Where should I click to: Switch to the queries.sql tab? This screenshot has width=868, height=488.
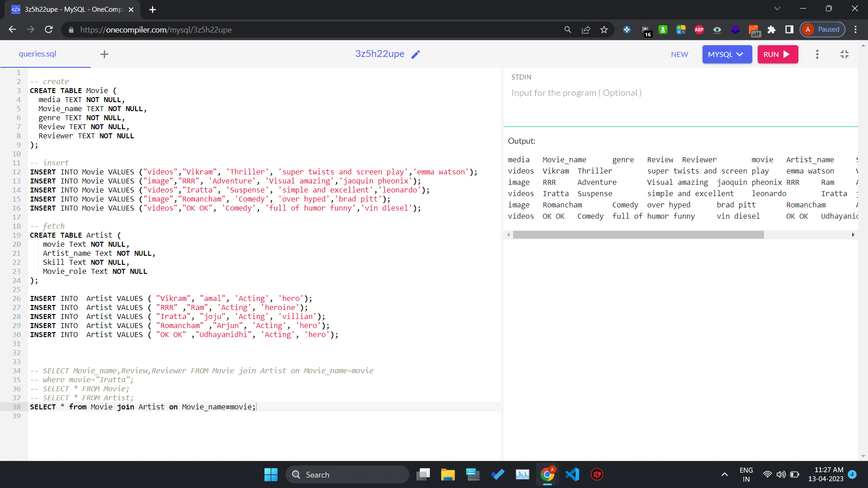38,54
